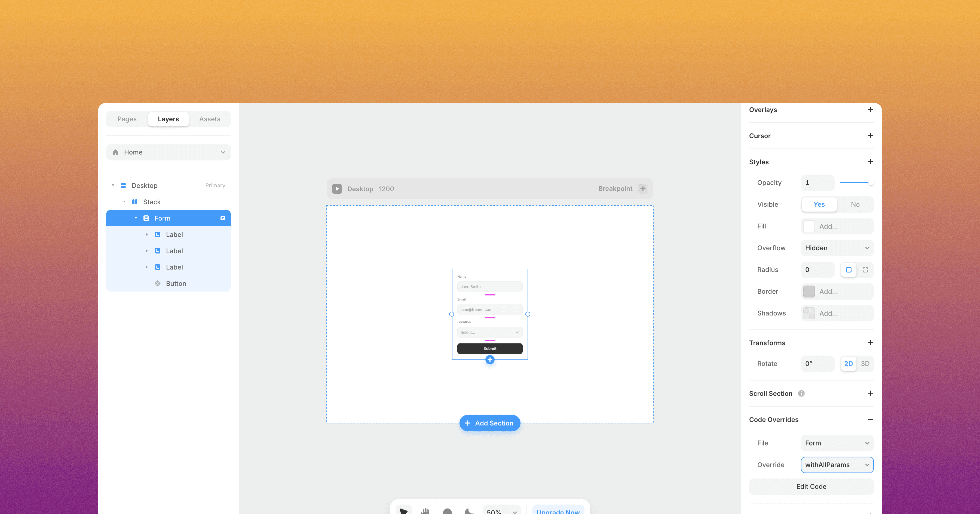Click the play/preview icon in canvas toolbar
Viewport: 980px width, 514px height.
pyautogui.click(x=336, y=188)
